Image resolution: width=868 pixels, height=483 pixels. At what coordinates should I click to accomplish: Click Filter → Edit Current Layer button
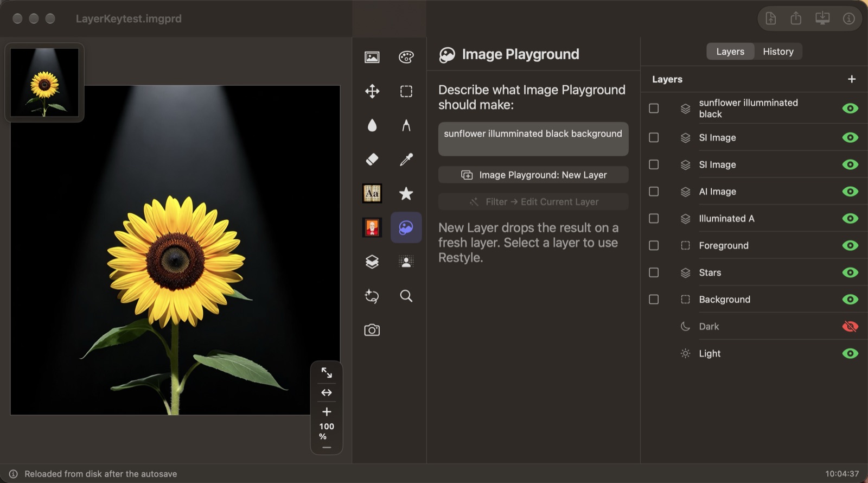tap(533, 202)
